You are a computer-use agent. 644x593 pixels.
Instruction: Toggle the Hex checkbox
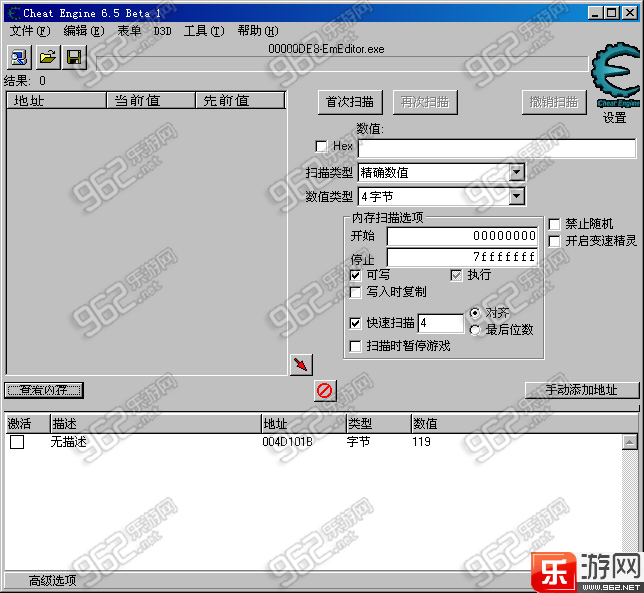[321, 146]
